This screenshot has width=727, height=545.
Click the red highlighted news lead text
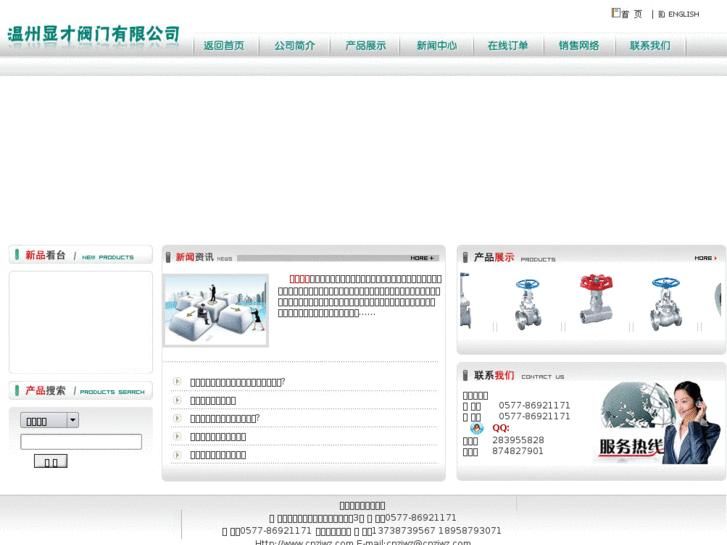tap(300, 279)
